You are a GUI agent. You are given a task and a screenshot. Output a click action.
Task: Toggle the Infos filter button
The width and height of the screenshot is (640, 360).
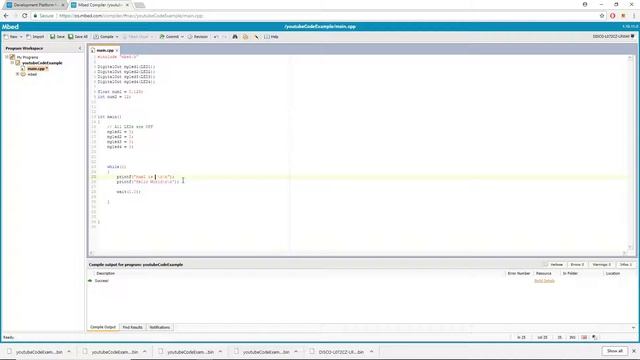pos(625,264)
